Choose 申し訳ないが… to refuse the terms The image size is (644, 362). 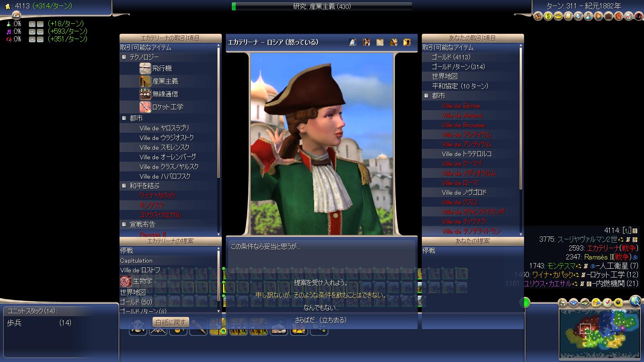[x=321, y=295]
